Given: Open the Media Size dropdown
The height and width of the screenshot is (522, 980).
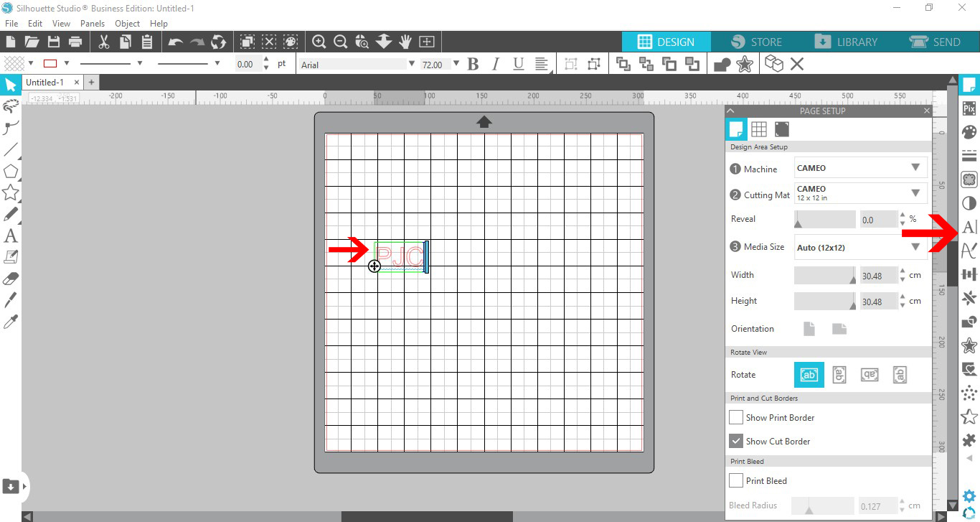Looking at the screenshot, I should (x=861, y=247).
